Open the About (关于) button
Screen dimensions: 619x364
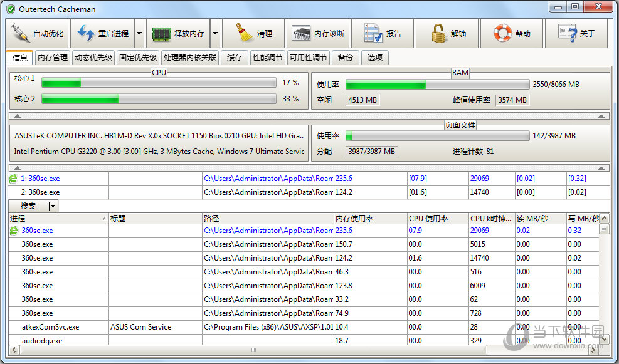[576, 34]
